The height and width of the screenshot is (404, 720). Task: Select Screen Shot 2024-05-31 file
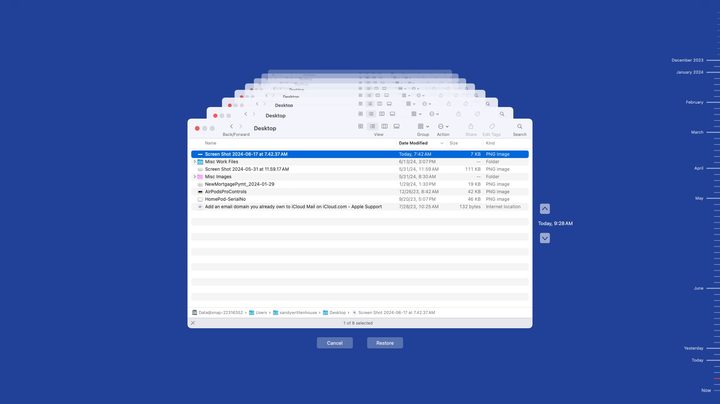click(x=360, y=169)
